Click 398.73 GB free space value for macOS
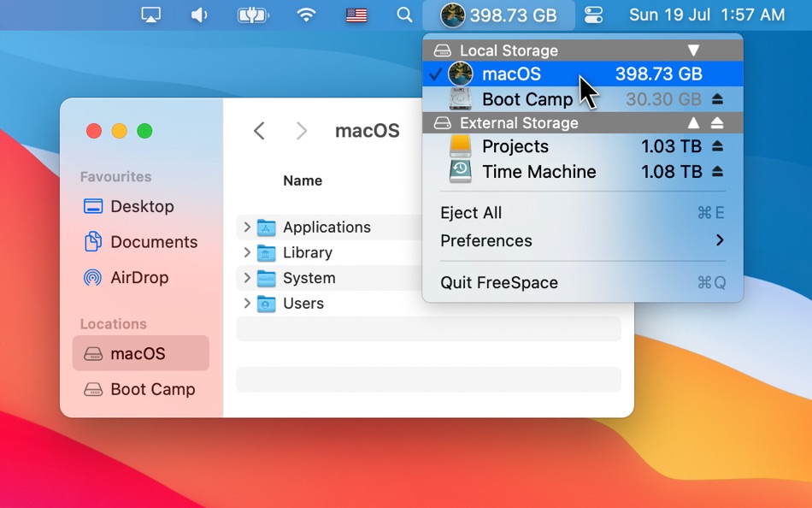The height and width of the screenshot is (508, 812). 659,74
